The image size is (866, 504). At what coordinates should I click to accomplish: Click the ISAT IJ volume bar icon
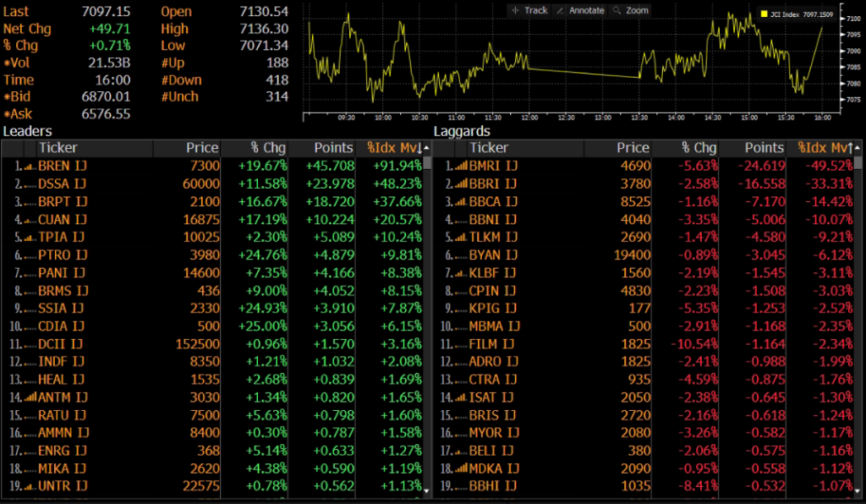tap(461, 397)
